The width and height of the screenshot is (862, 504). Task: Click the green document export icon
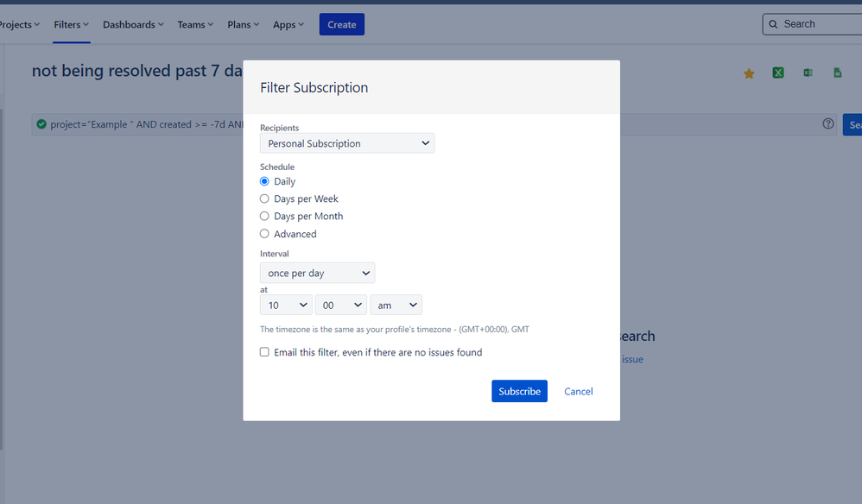(x=837, y=72)
